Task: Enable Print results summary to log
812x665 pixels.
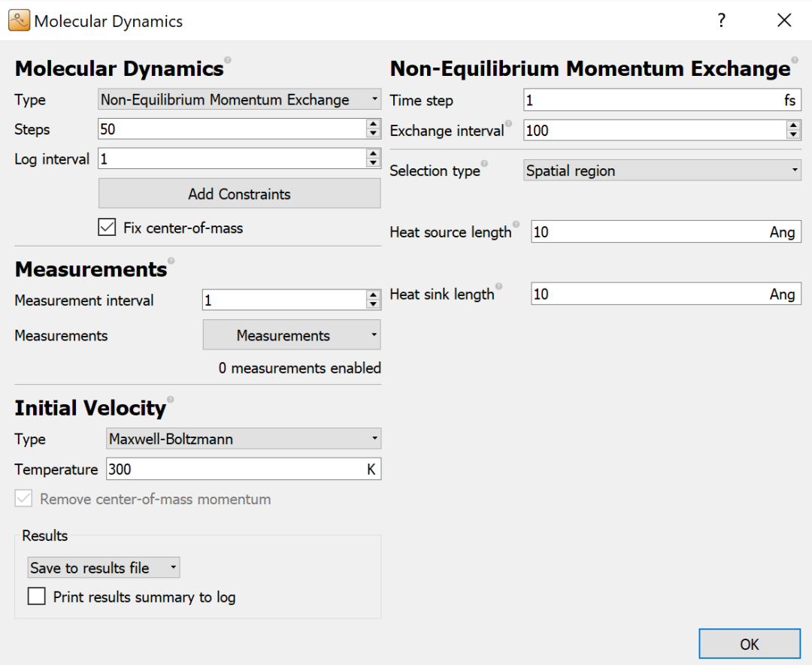Action: coord(37,597)
